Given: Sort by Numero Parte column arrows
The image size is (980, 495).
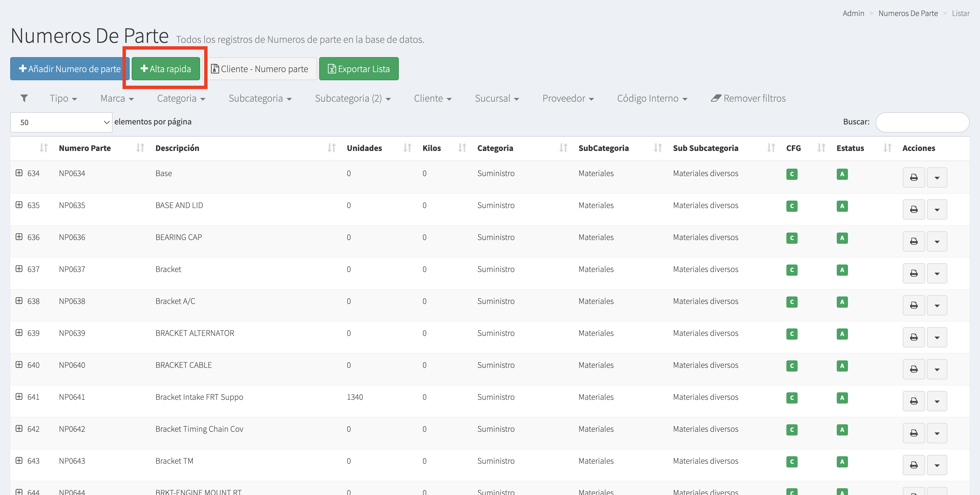Looking at the screenshot, I should 140,148.
